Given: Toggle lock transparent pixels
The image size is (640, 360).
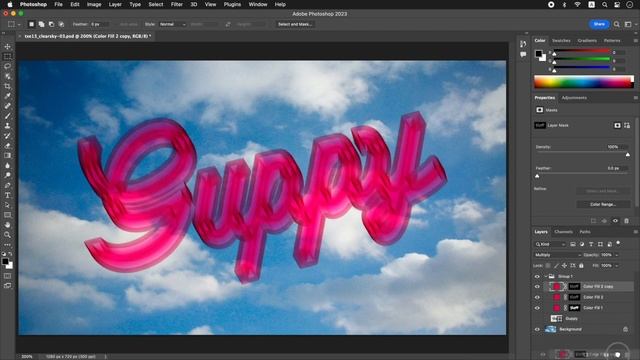Looking at the screenshot, I should tap(548, 266).
